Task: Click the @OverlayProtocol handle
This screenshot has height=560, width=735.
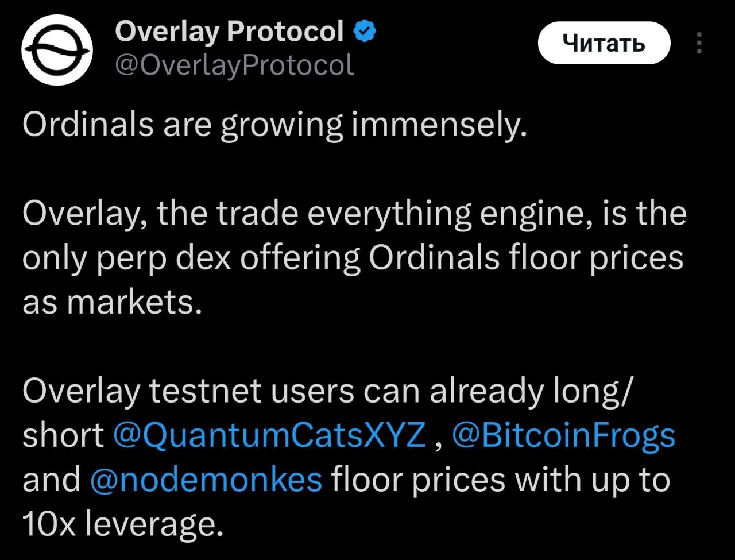Action: coord(234,65)
